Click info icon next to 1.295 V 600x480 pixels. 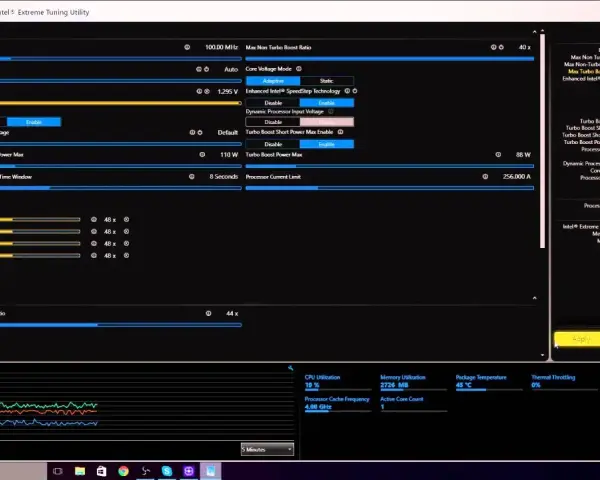click(x=199, y=91)
